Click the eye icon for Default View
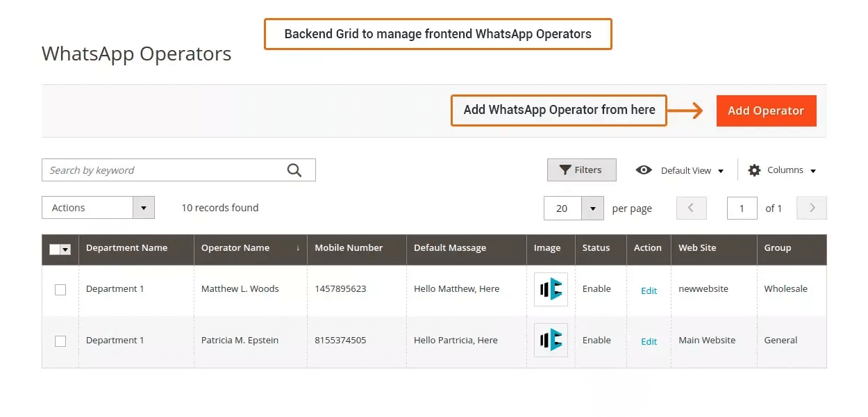Viewport: 868px width, 417px height. point(644,170)
